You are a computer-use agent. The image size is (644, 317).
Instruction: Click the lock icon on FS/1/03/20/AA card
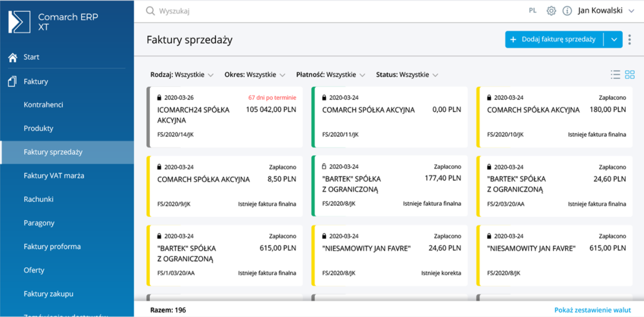pos(159,236)
